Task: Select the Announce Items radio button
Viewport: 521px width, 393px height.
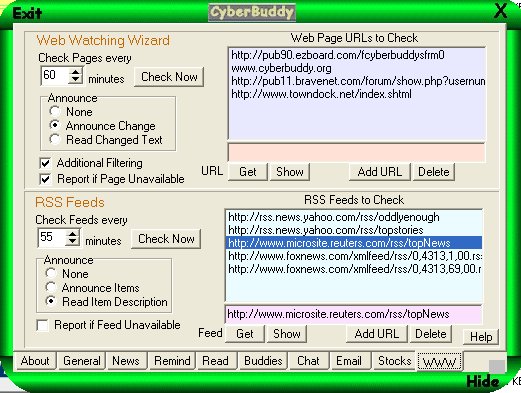Action: 51,287
